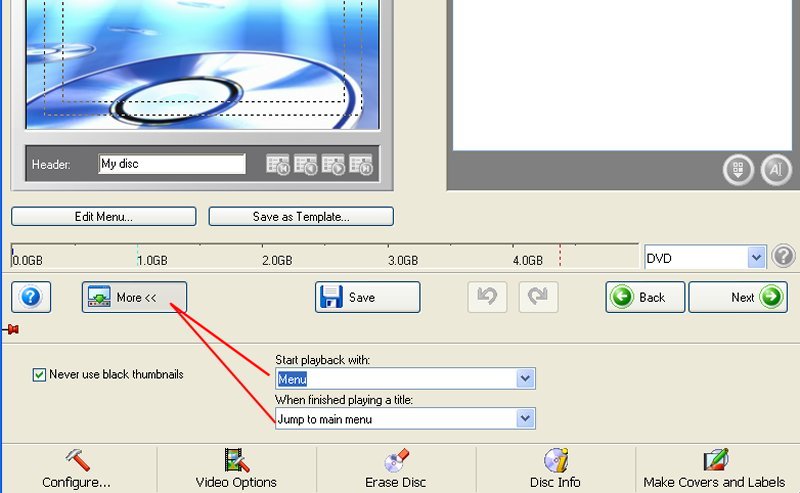Viewport: 800px width, 493px height.
Task: Click the previous menu page icon
Action: 306,165
